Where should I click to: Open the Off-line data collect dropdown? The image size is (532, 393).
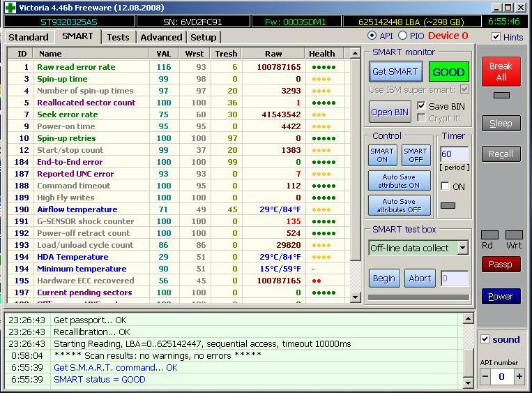coord(462,248)
